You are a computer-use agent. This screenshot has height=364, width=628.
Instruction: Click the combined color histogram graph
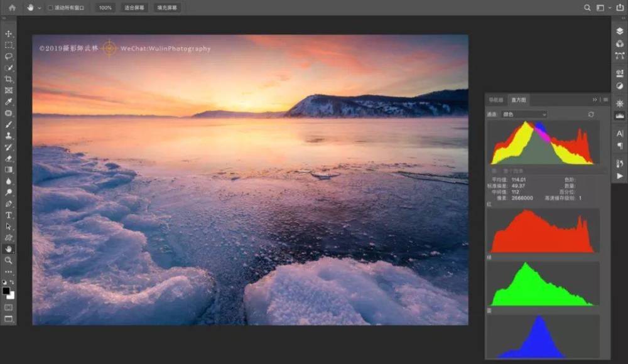[x=543, y=143]
